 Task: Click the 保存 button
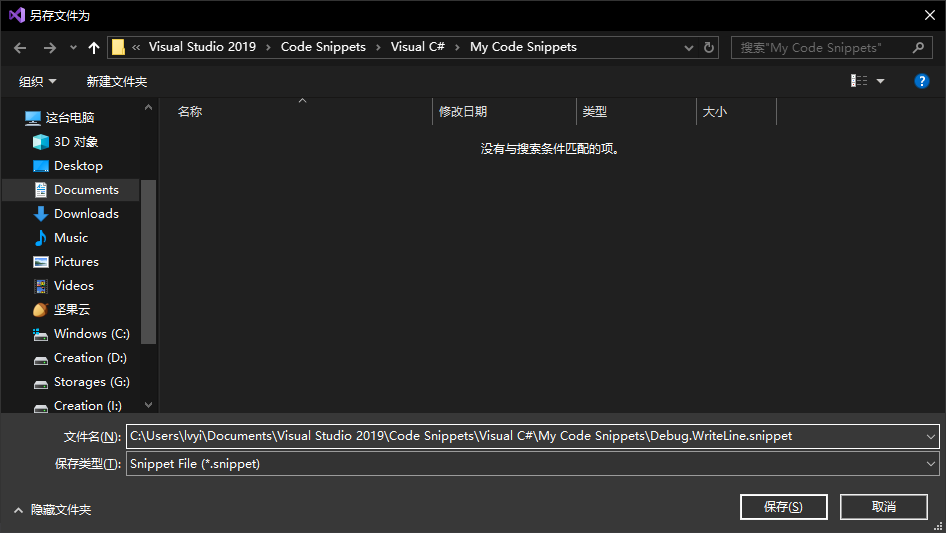[x=783, y=507]
